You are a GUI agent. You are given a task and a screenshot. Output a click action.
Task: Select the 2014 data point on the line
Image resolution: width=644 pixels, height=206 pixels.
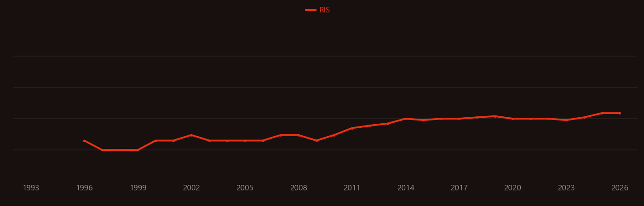pyautogui.click(x=406, y=119)
